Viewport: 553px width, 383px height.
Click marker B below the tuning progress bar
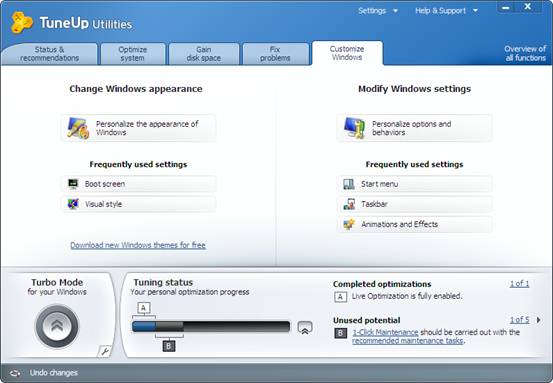(x=169, y=346)
